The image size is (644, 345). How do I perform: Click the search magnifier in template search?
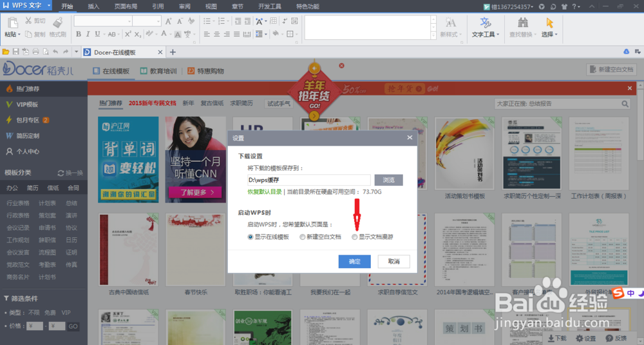tap(625, 104)
